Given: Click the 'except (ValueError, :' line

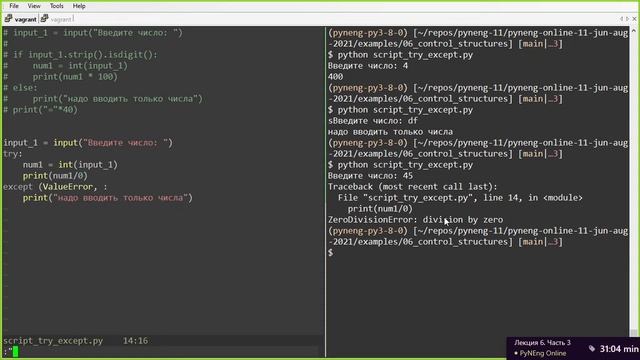Looking at the screenshot, I should pyautogui.click(x=55, y=187).
